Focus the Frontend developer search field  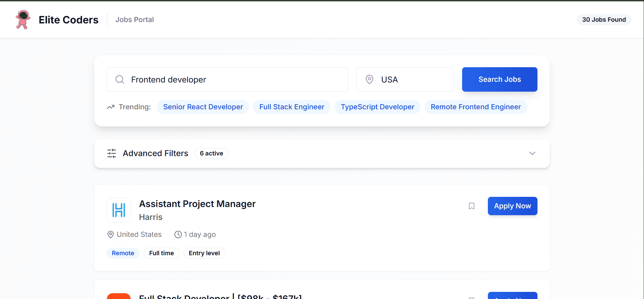[227, 79]
